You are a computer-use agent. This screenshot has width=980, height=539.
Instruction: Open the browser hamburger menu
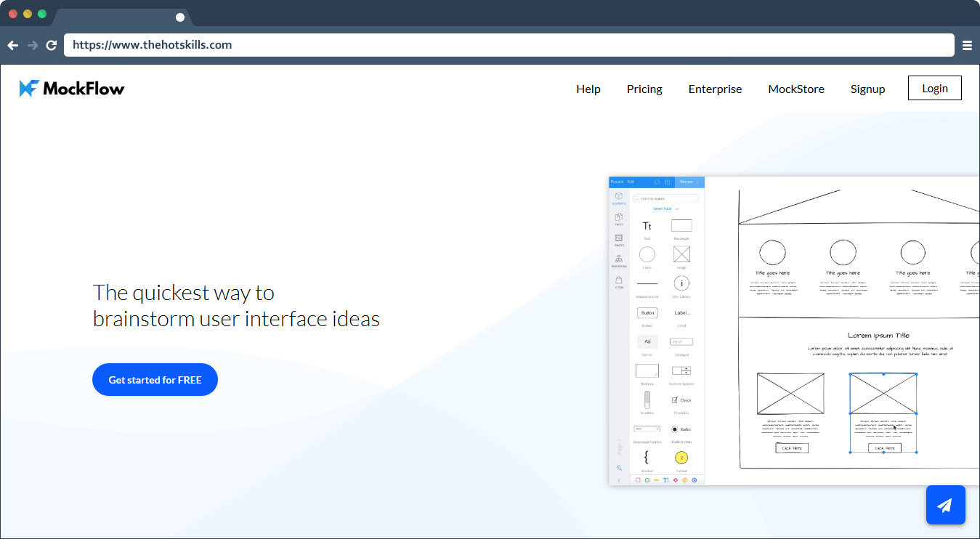tap(967, 45)
